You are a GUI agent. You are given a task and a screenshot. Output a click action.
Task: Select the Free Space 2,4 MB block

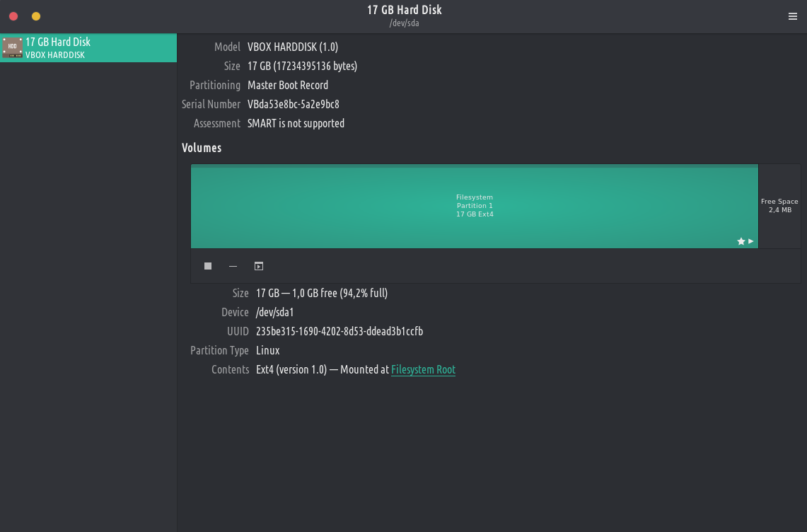779,206
